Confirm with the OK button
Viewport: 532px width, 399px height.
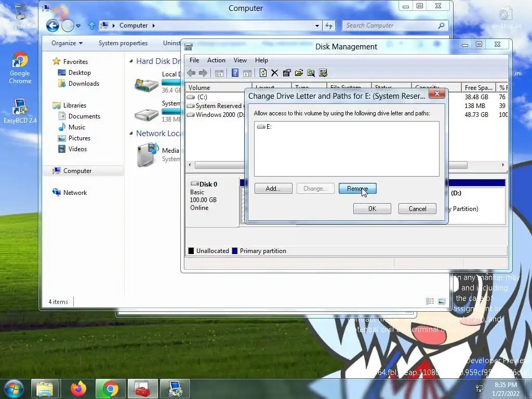[x=372, y=209]
